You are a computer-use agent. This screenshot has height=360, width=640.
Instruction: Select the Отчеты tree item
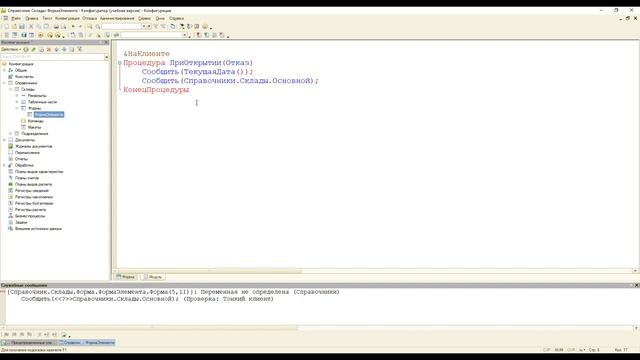click(x=21, y=159)
